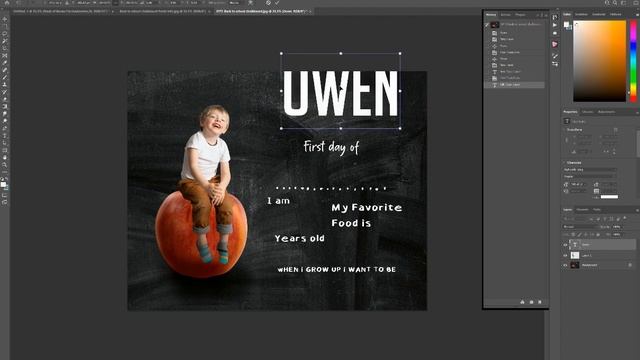This screenshot has height=360, width=640.
Task: Switch to the Patterns tab
Action: pyautogui.click(x=616, y=14)
